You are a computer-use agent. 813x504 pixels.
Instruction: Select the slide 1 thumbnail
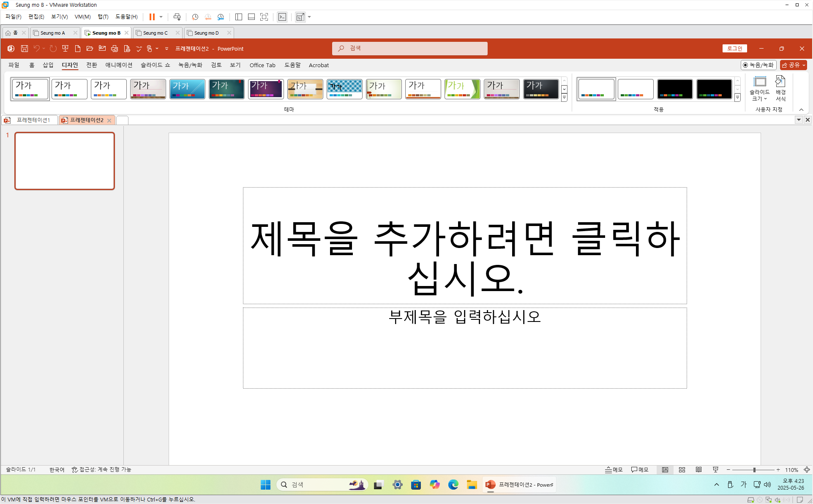(x=65, y=161)
